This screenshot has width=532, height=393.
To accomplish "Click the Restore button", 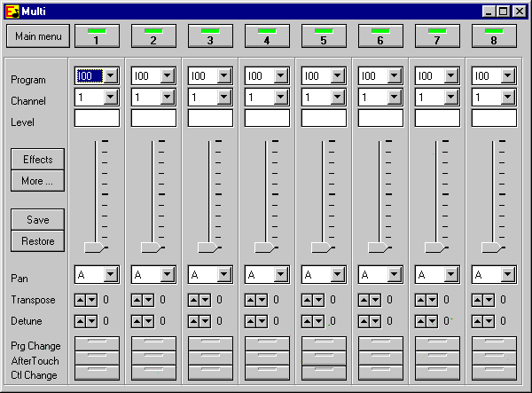I will point(38,241).
